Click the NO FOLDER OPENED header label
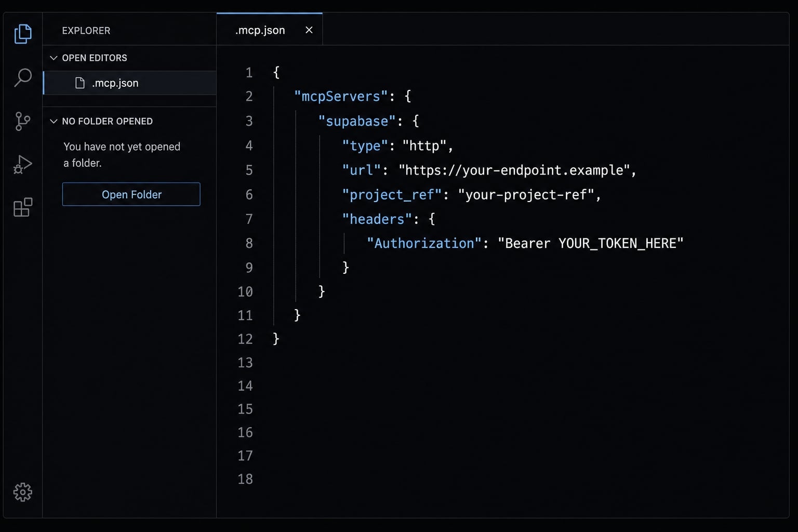 click(108, 121)
